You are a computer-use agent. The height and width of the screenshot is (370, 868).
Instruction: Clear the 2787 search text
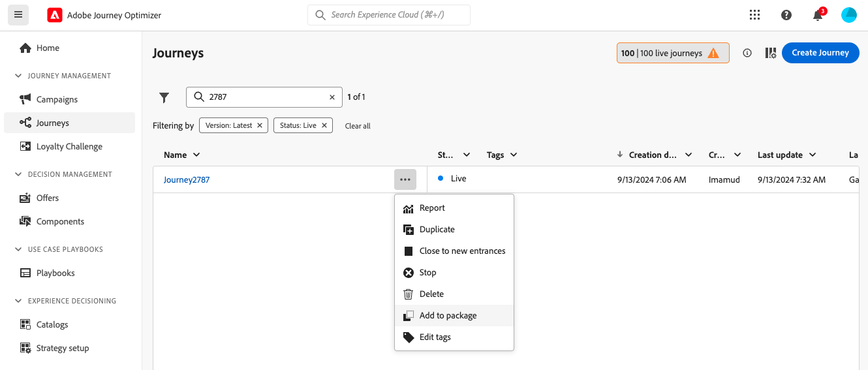tap(332, 97)
